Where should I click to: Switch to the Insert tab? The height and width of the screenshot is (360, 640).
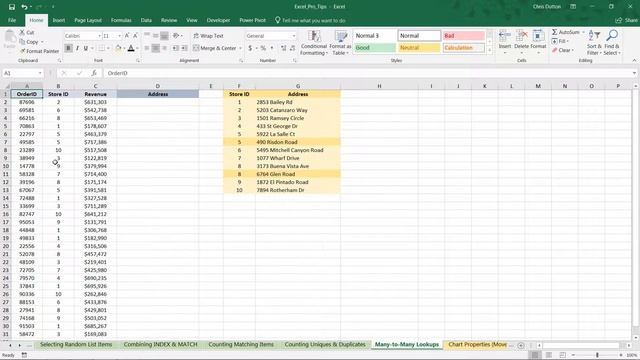point(58,20)
